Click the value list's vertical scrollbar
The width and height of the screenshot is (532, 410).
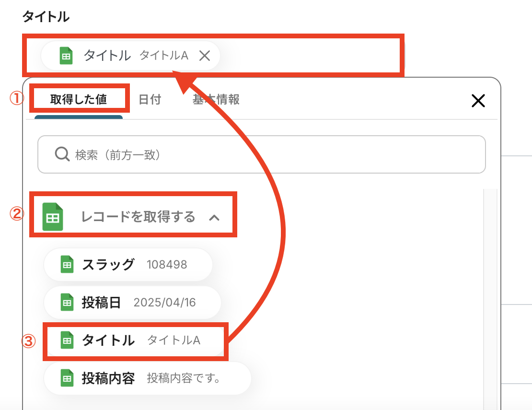(x=490, y=297)
